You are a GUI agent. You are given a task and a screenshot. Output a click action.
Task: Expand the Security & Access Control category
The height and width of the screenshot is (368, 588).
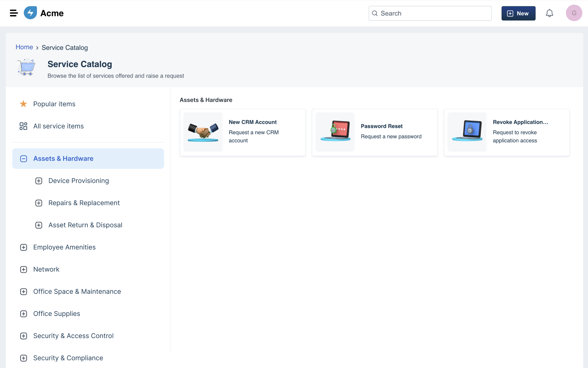pos(24,336)
